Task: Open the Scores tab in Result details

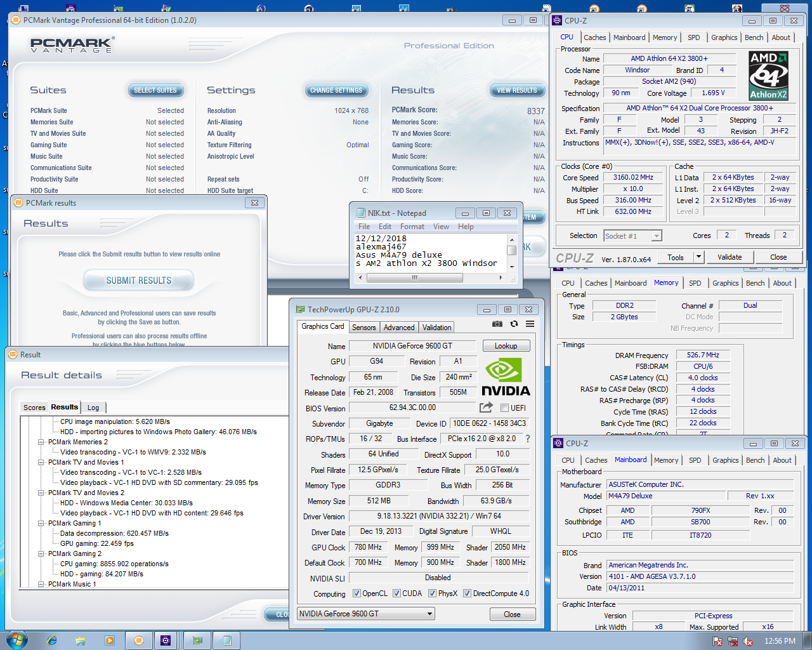Action: tap(34, 408)
